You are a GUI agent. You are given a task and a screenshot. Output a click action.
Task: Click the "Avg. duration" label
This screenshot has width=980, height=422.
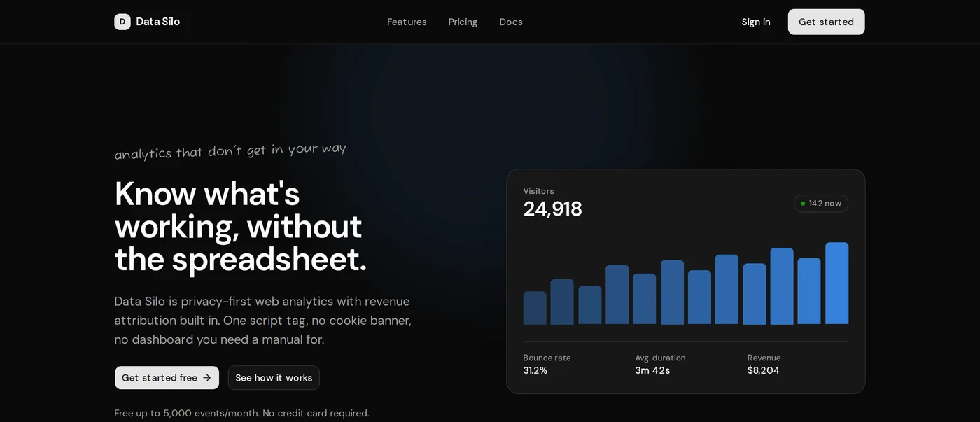click(x=661, y=358)
